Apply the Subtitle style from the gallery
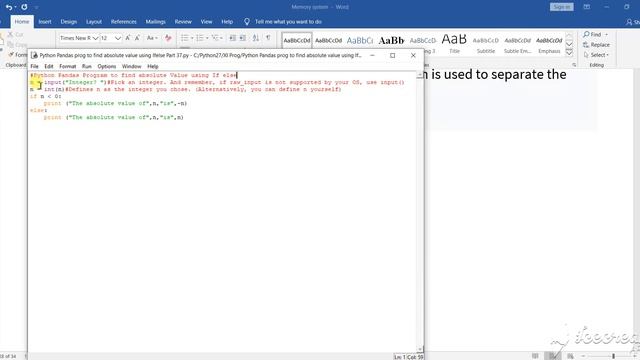 click(486, 44)
